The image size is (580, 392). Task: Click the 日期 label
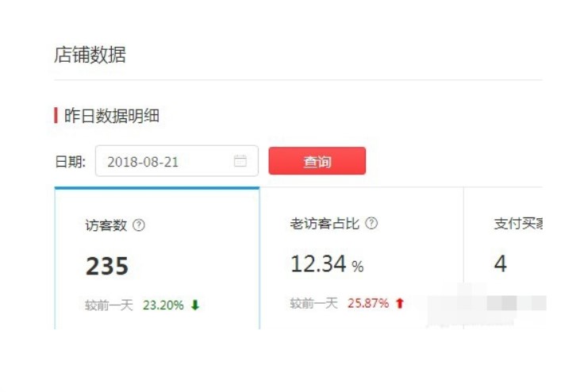tap(71, 162)
